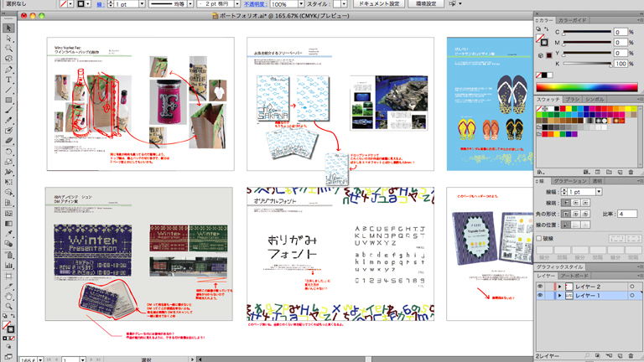Switch to the ブラシ tab
Screen dimensions: 644x362
click(572, 99)
